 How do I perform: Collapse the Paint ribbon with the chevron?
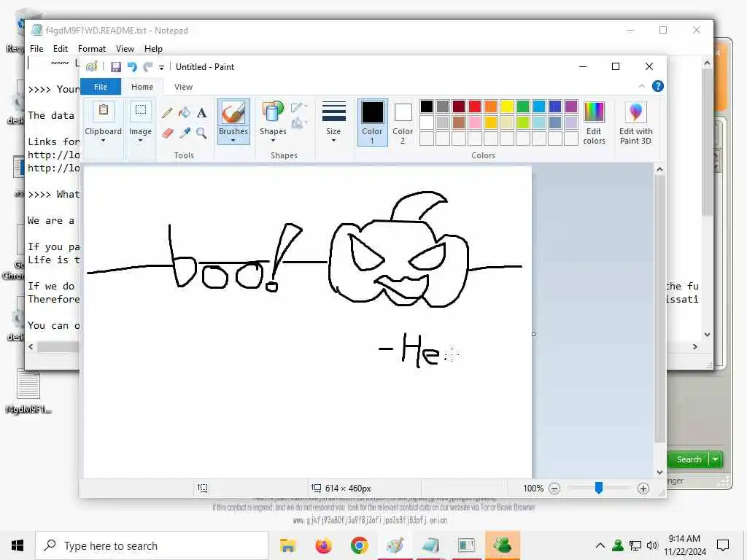[642, 86]
